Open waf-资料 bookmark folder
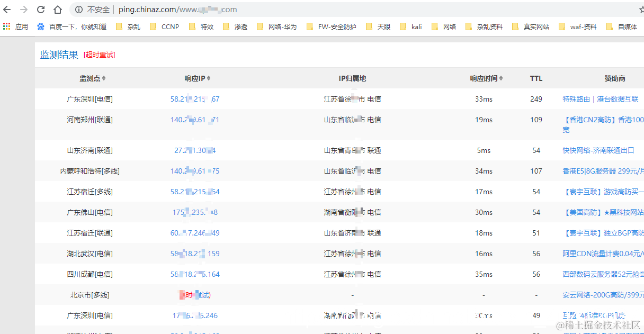Image resolution: width=644 pixels, height=334 pixels. [x=577, y=26]
